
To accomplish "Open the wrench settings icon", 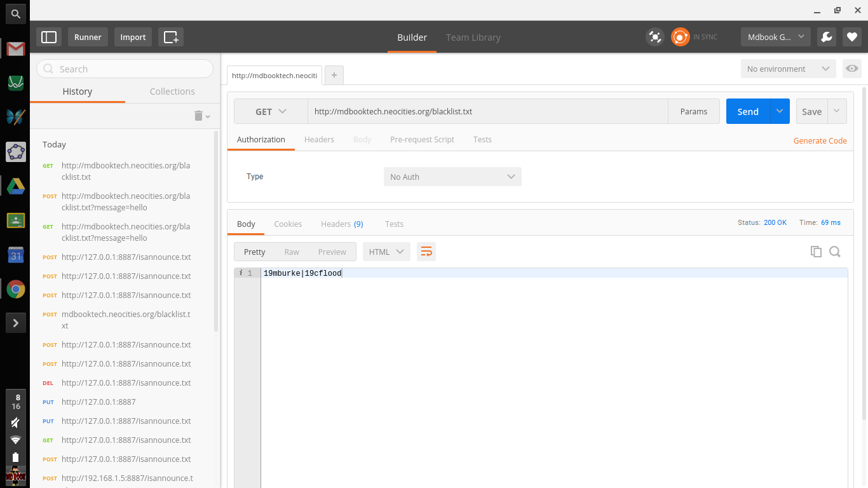I will 826,37.
